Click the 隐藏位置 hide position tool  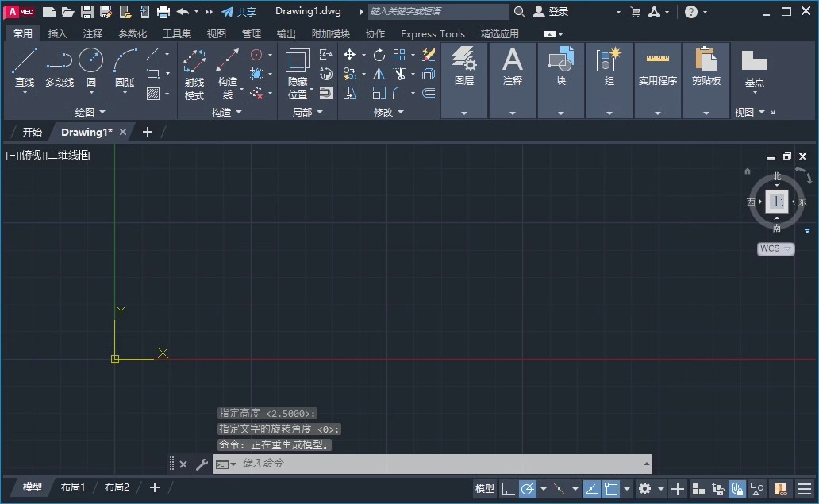pos(298,74)
